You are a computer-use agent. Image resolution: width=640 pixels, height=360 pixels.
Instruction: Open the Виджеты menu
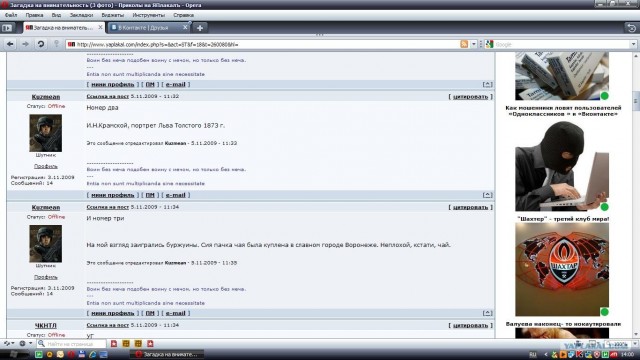(113, 15)
